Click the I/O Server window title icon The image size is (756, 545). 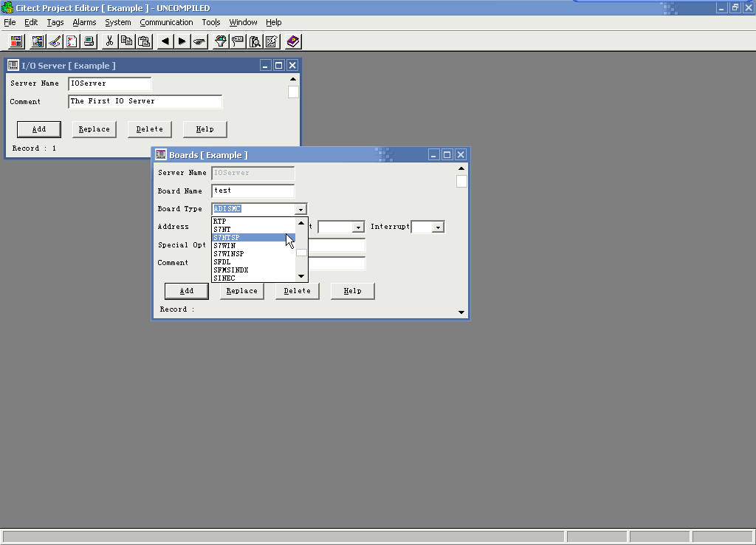pos(13,66)
